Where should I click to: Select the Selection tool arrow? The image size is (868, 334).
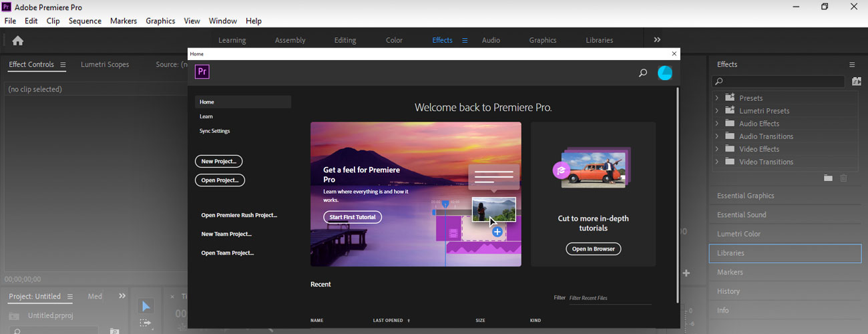tap(146, 306)
